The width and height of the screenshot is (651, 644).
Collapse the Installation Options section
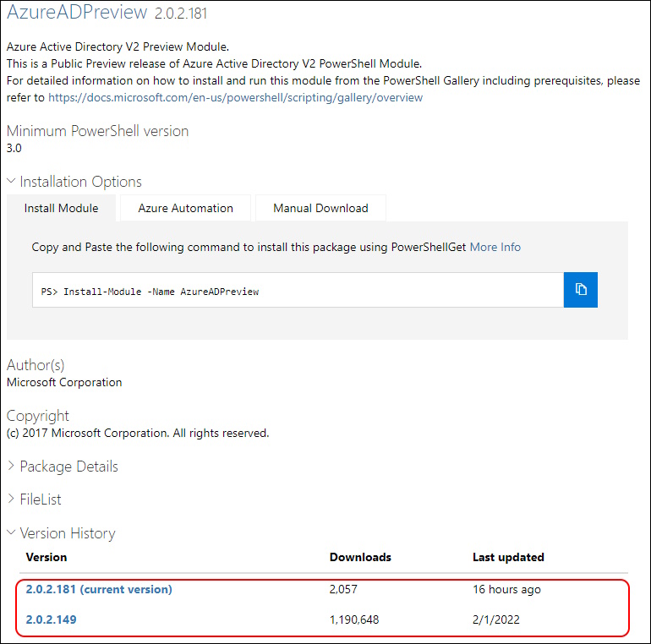(x=74, y=182)
